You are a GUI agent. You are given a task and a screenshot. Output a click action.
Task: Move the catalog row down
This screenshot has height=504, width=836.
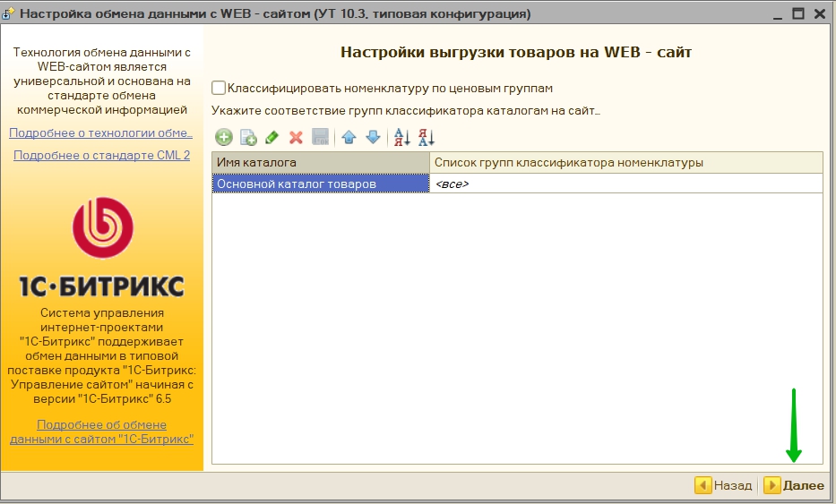(x=374, y=138)
